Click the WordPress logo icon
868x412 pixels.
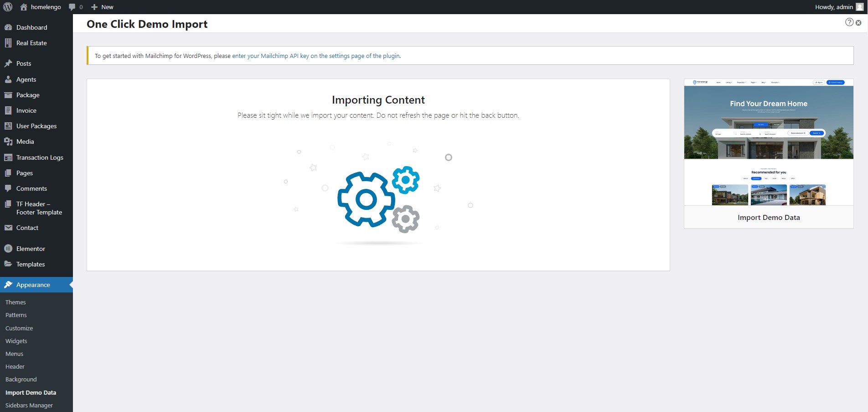click(8, 7)
